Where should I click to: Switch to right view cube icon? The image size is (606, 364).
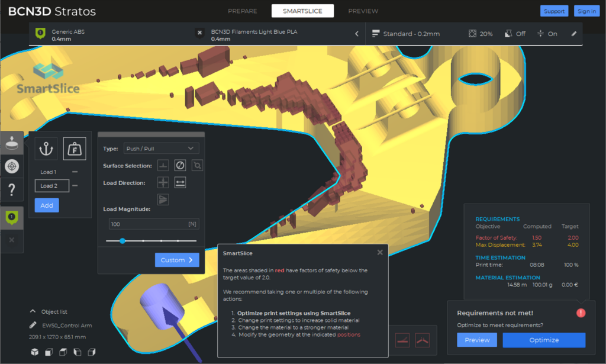click(92, 352)
